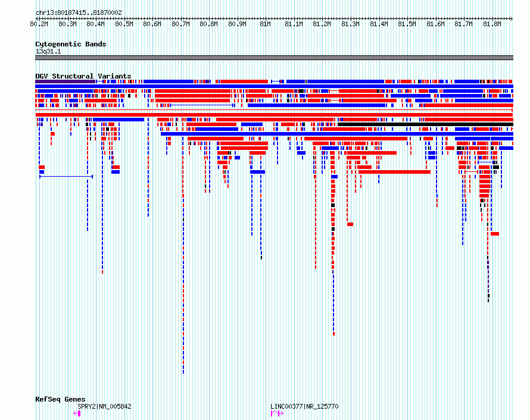530x420 pixels.
Task: Click the 80.6M ruler tick label
Action: (x=152, y=24)
